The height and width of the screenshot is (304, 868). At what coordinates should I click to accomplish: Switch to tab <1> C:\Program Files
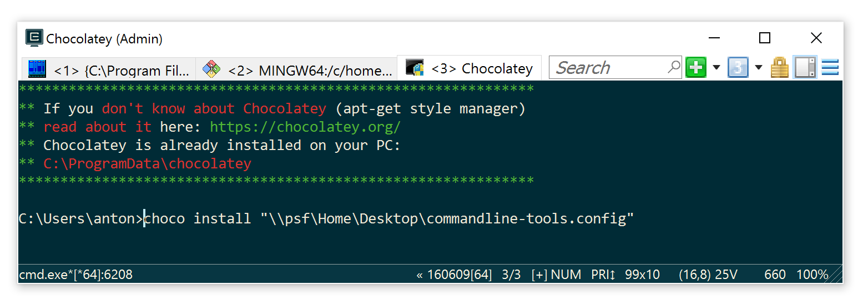tap(109, 68)
